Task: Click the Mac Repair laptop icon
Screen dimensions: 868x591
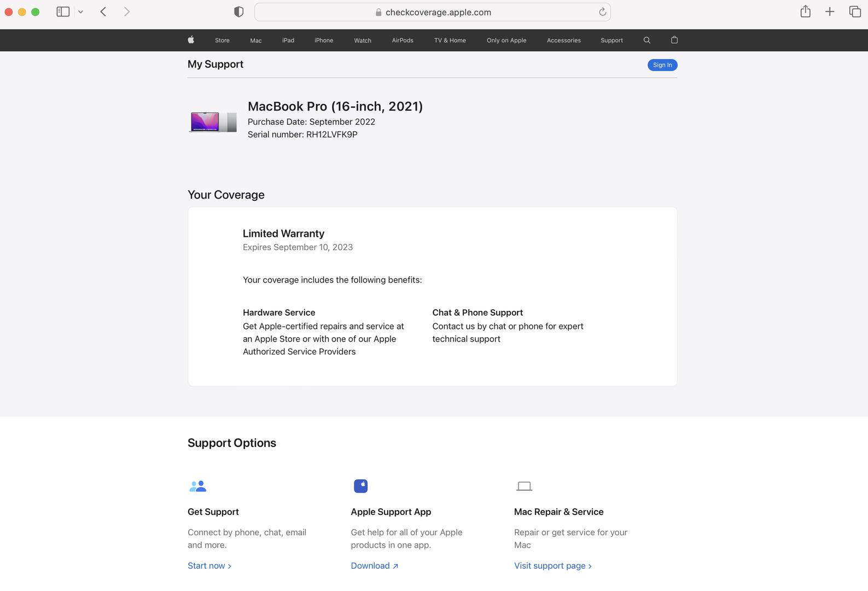Action: [524, 486]
